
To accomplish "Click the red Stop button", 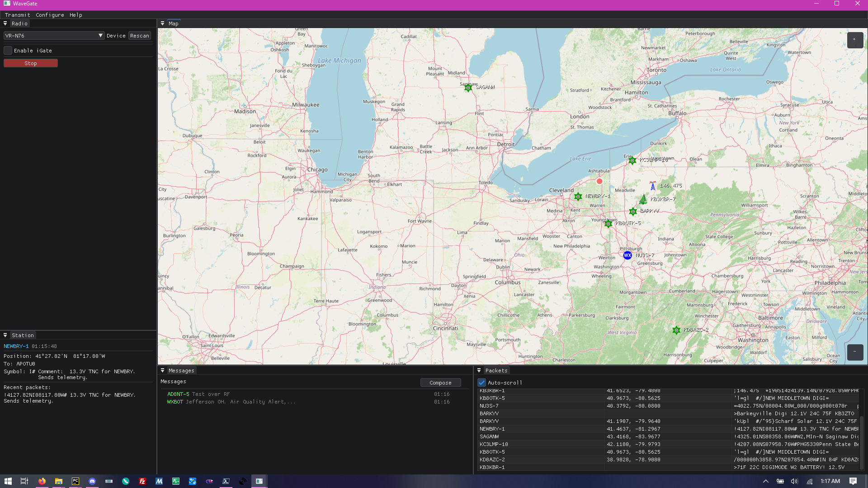I will [x=31, y=63].
